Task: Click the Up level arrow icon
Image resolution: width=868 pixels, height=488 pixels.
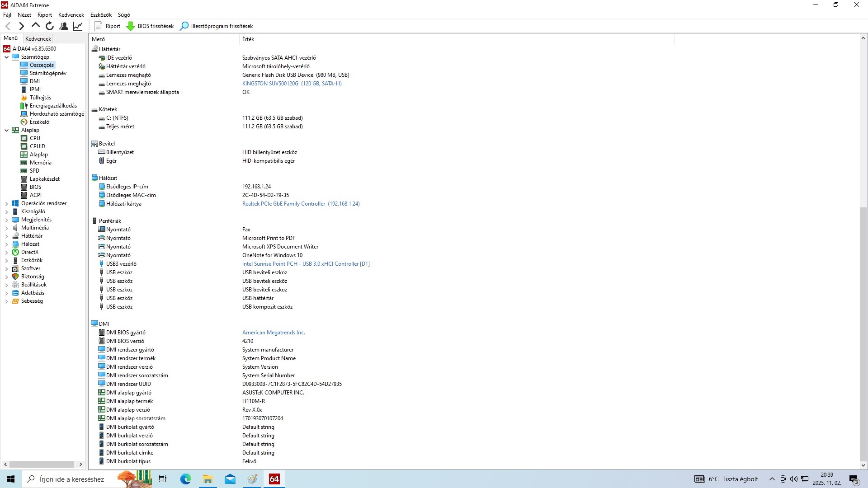Action: click(36, 26)
